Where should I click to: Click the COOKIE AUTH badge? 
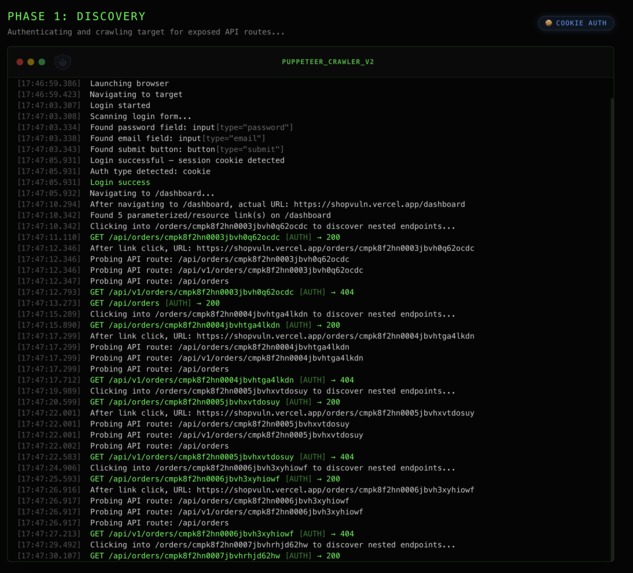[576, 23]
